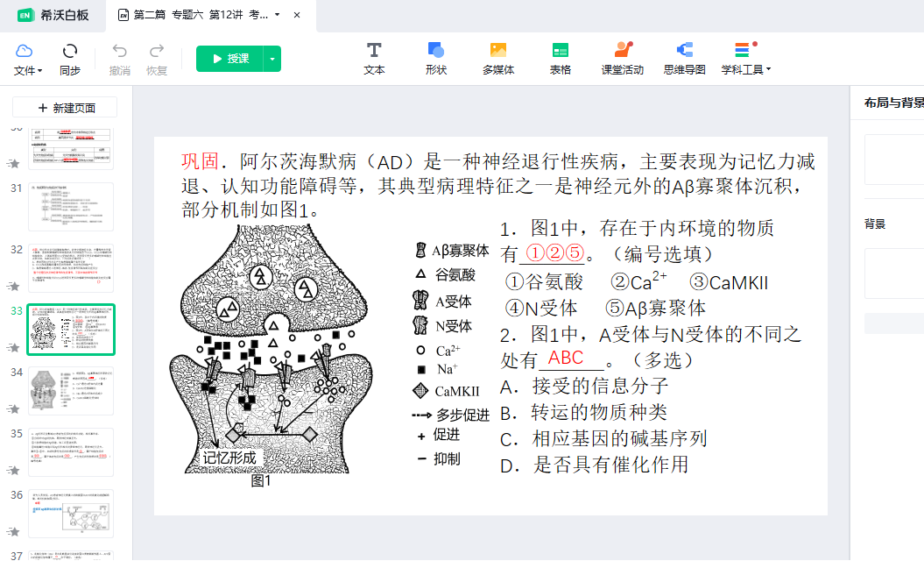The image size is (924, 561).
Task: Click option D 是否具有催化作用
Action: click(x=594, y=465)
